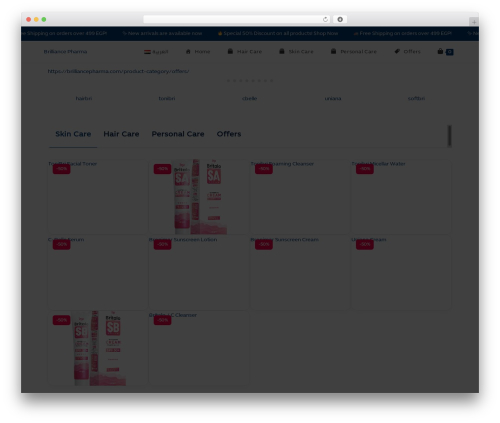The width and height of the screenshot is (500, 423).
Task: Click the -50% badge on the Britalo SB cream
Action: [x=61, y=320]
